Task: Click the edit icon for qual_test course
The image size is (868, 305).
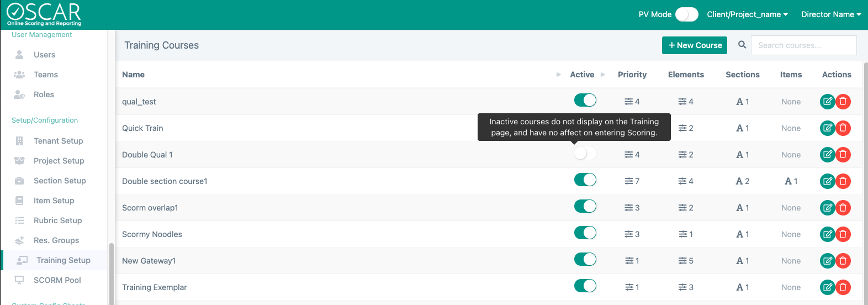Action: coord(827,102)
